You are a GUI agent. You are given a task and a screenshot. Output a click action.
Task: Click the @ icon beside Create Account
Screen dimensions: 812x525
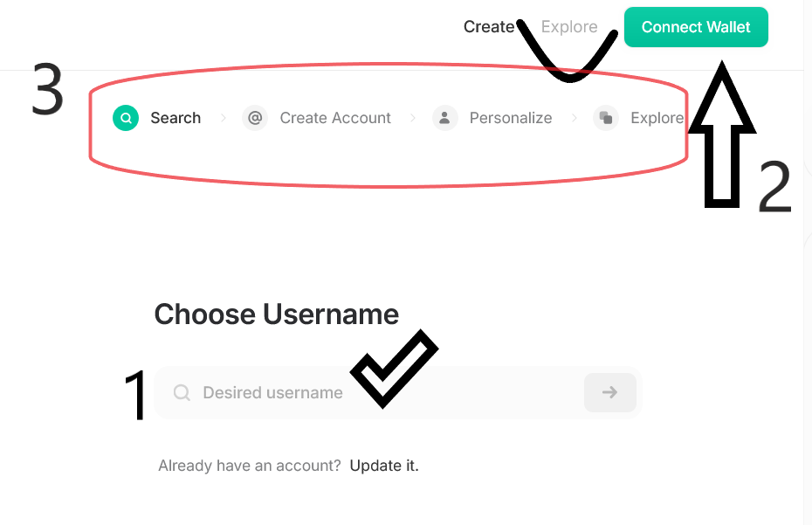pyautogui.click(x=255, y=118)
